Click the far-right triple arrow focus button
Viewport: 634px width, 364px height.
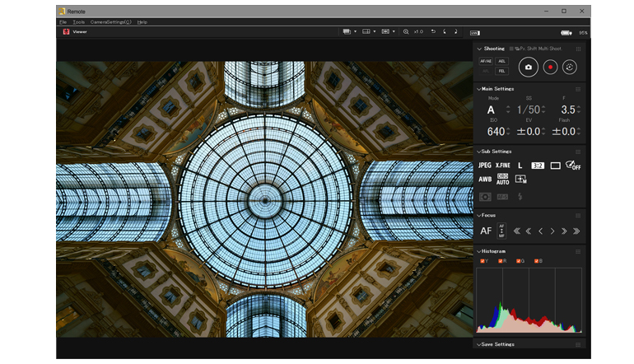pos(576,231)
